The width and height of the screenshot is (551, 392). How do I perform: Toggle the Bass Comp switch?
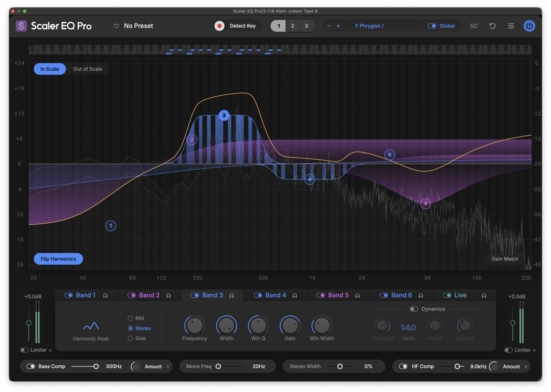(x=31, y=366)
